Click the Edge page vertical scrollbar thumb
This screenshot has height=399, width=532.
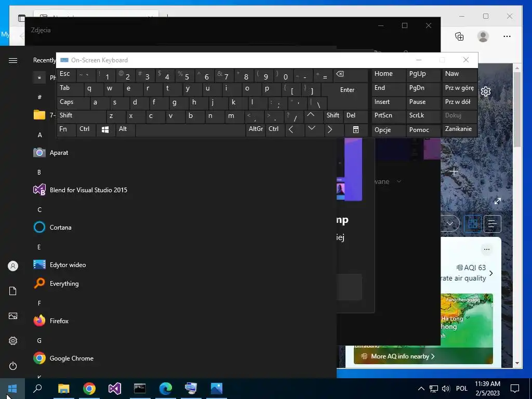(x=517, y=109)
